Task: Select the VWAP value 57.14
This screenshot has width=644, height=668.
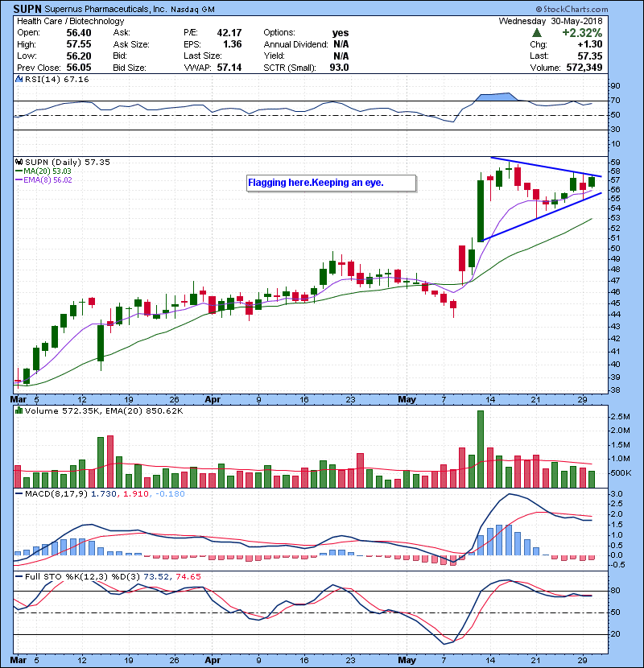Action: pyautogui.click(x=229, y=68)
